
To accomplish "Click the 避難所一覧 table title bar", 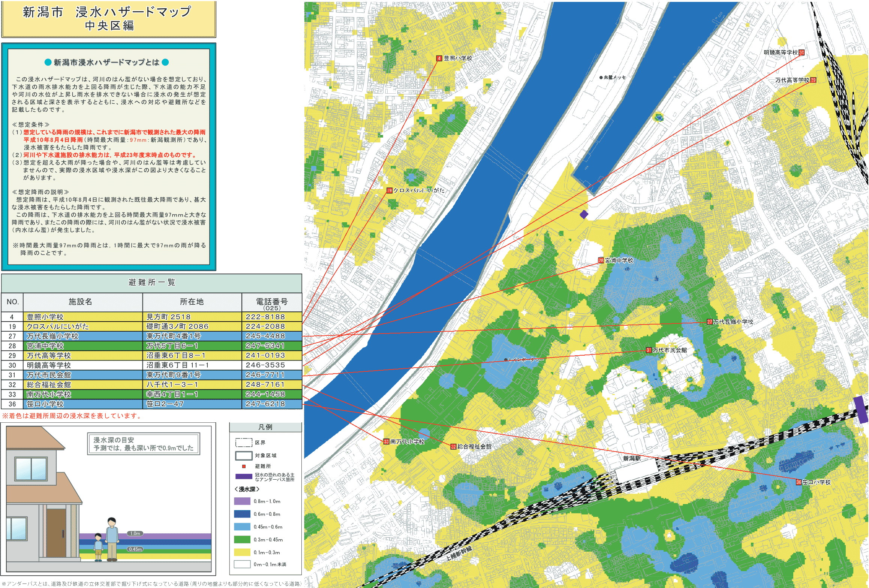I will tap(151, 283).
